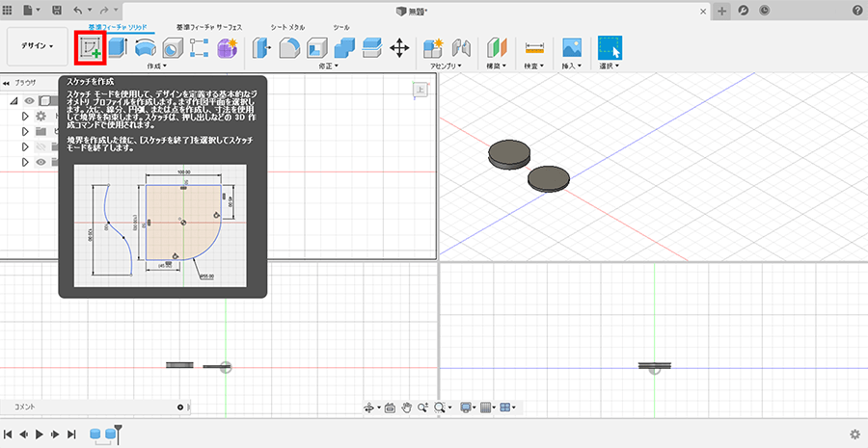
Task: Expand the コメント panel plus button
Action: (180, 408)
